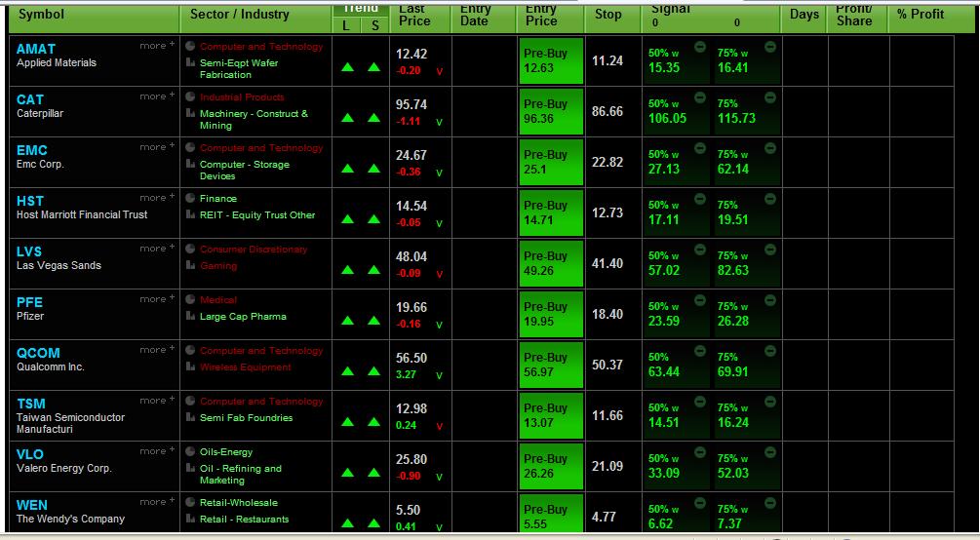Viewport: 980px width, 540px height.
Task: Click the sector pie icon in AMAT row
Action: pos(190,46)
